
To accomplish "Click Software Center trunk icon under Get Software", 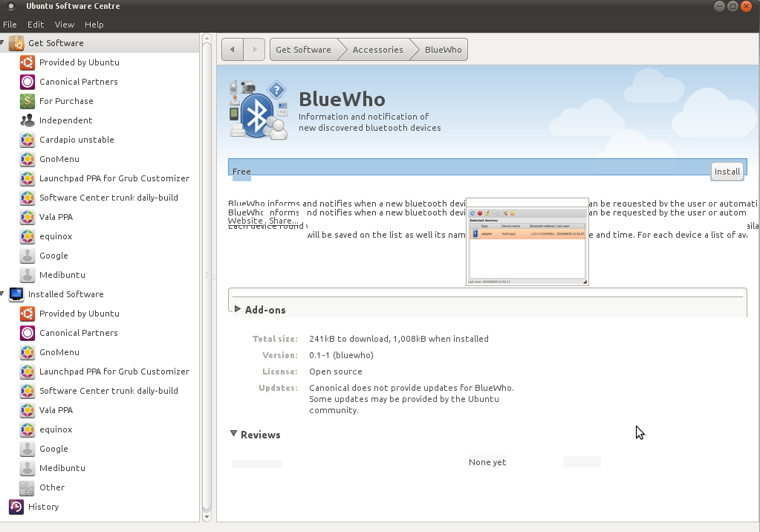I will (x=27, y=198).
